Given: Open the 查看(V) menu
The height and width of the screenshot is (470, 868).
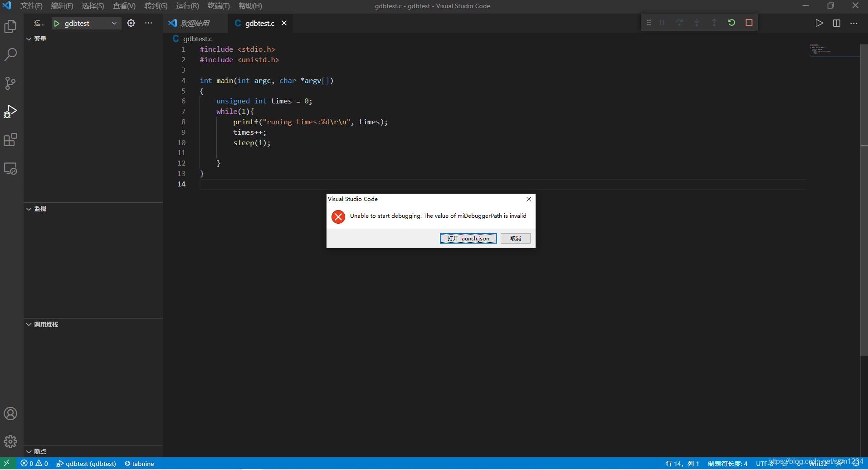Looking at the screenshot, I should [124, 6].
